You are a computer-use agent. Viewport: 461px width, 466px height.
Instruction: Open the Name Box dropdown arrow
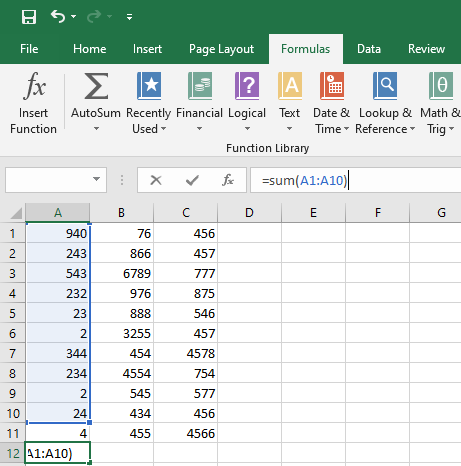tap(97, 179)
